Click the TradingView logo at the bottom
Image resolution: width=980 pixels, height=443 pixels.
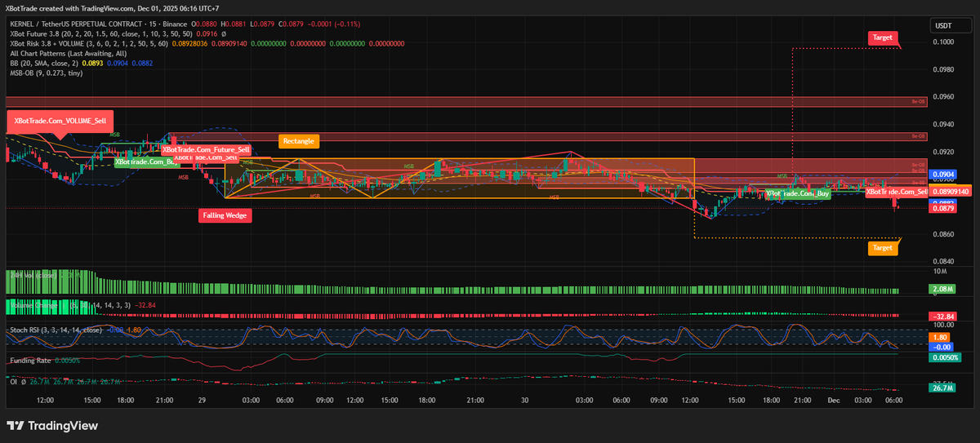pos(52,426)
